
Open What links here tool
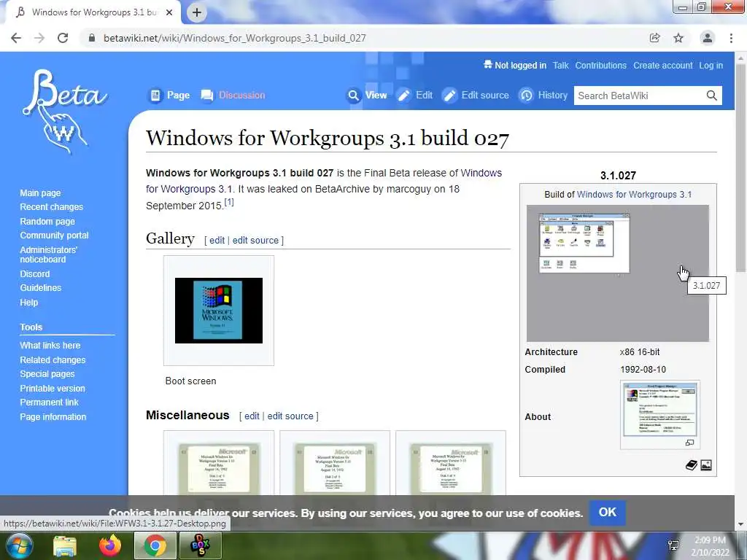50,345
